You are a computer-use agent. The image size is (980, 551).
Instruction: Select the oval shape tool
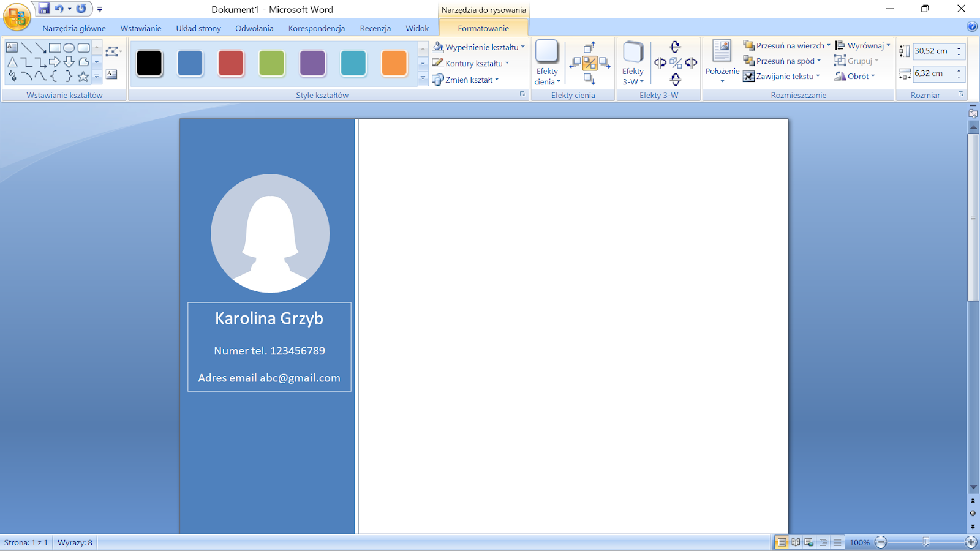tap(69, 48)
